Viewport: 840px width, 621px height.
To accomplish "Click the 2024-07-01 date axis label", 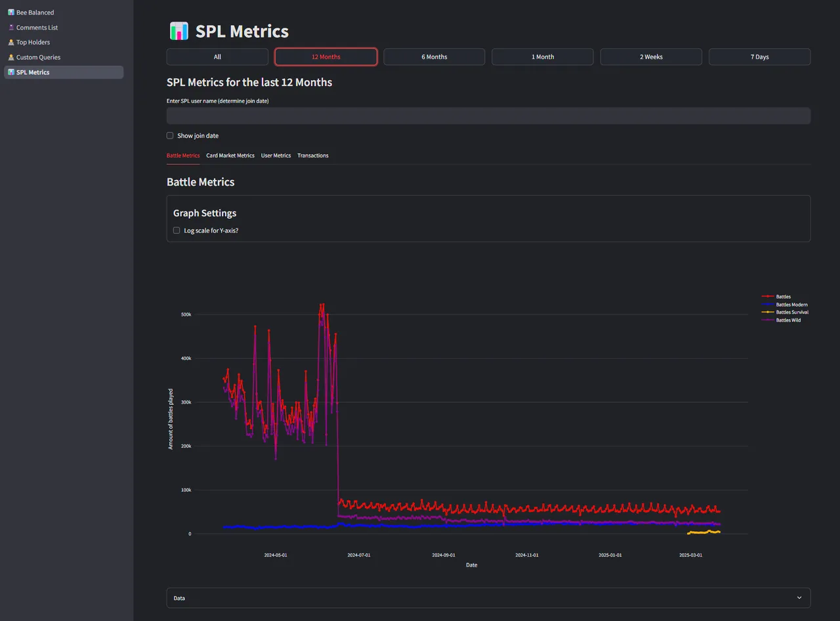I will [x=359, y=555].
